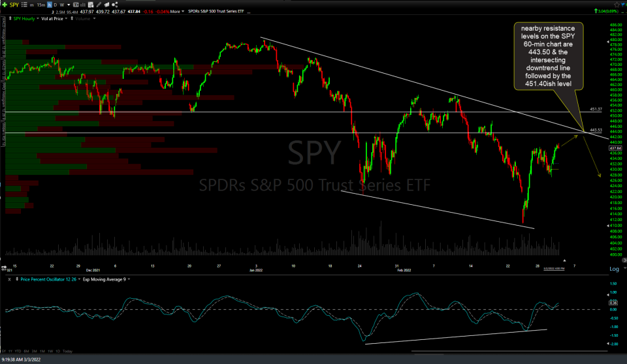Click the favorite star icon top right

(617, 5)
